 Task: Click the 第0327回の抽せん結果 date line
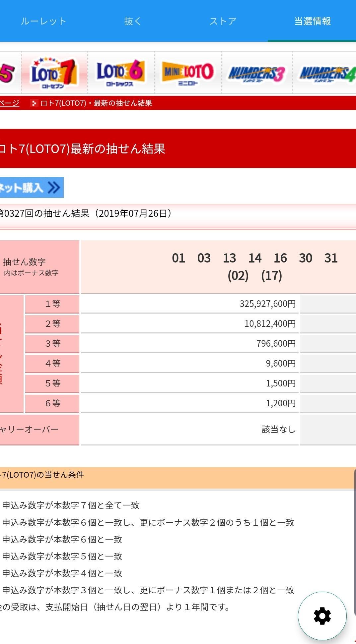(86, 213)
